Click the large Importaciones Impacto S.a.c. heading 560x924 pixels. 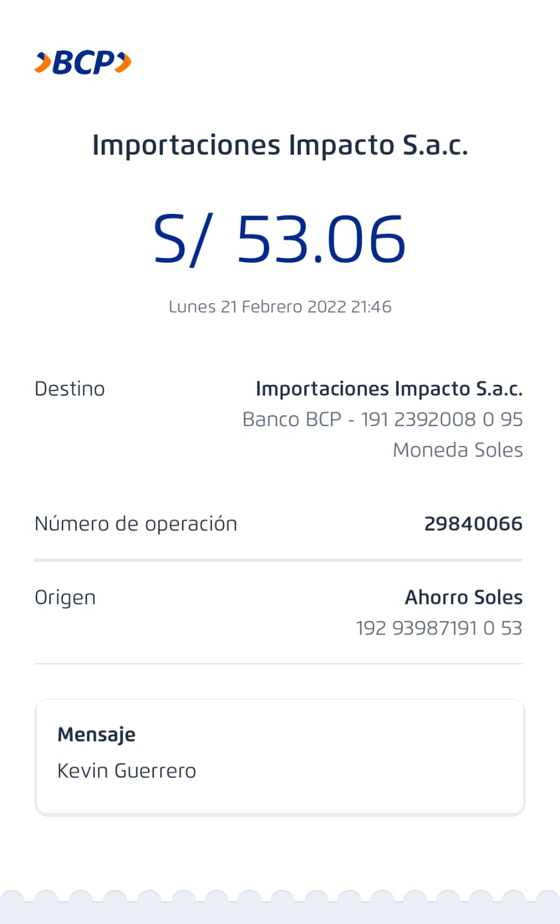click(280, 145)
